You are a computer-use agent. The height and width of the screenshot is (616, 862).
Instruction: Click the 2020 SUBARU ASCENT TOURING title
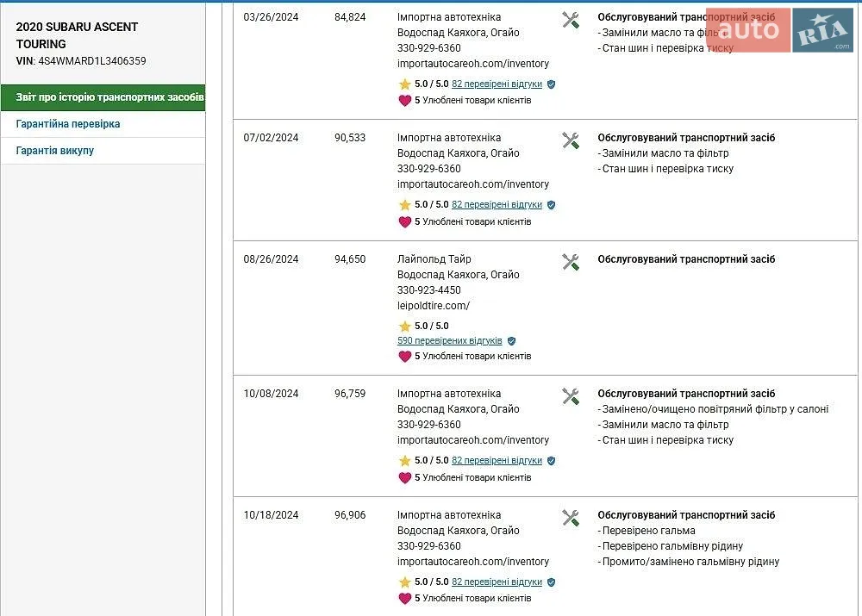pyautogui.click(x=77, y=35)
